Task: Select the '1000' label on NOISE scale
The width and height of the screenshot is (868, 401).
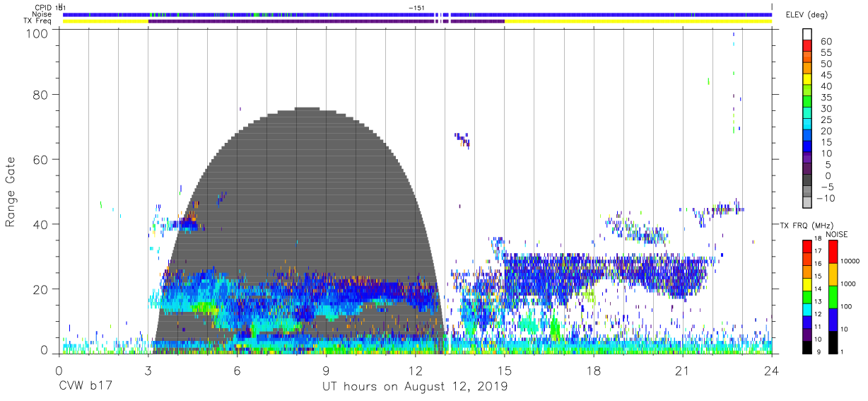Action: point(850,284)
